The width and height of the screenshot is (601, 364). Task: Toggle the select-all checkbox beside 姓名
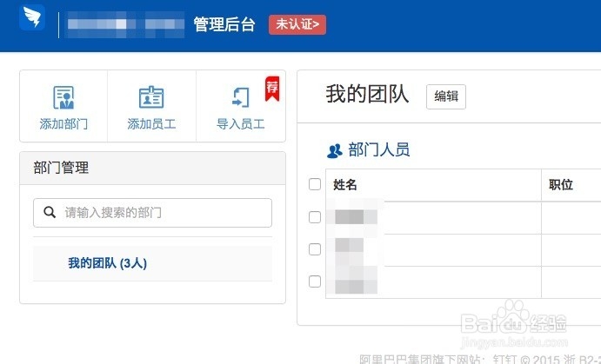click(x=315, y=184)
